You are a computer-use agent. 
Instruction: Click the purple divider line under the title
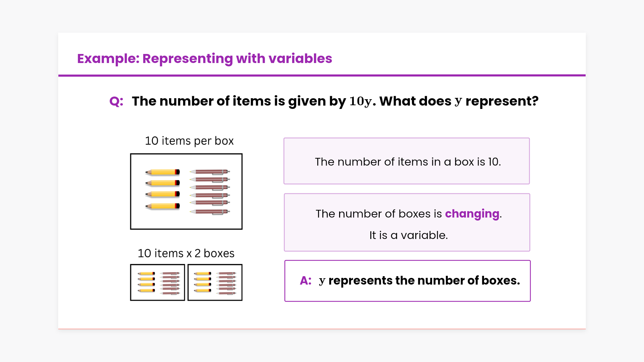click(x=322, y=75)
